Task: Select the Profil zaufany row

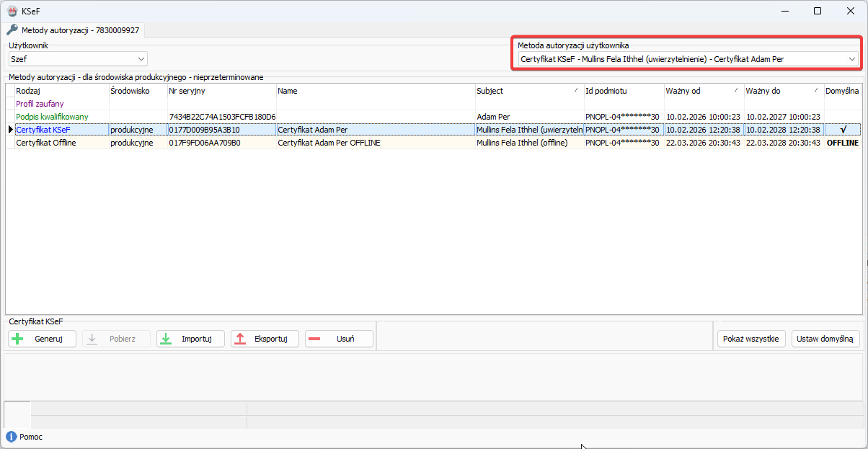Action: [x=40, y=104]
